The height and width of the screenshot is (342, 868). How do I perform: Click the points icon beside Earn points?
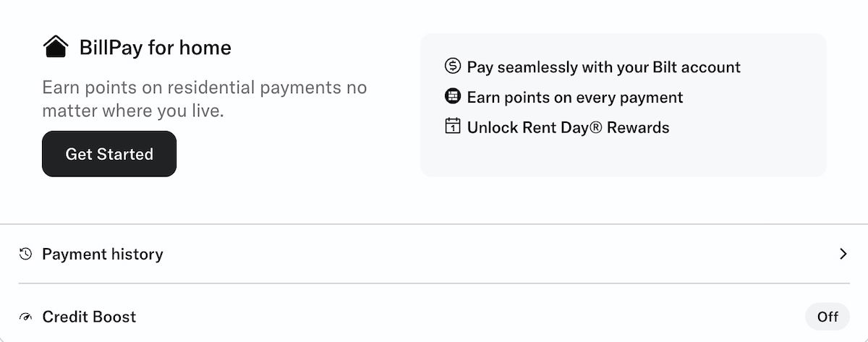[452, 97]
